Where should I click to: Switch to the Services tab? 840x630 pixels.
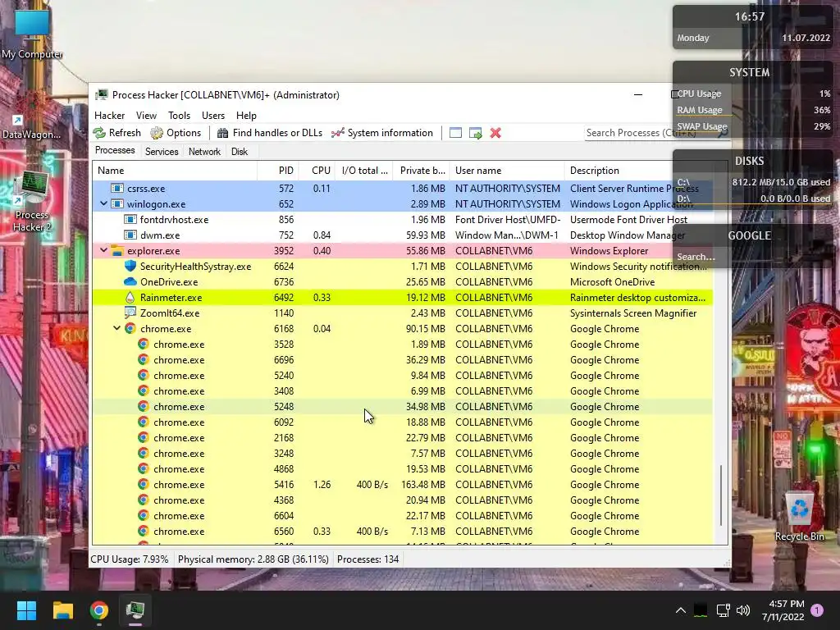pyautogui.click(x=162, y=152)
